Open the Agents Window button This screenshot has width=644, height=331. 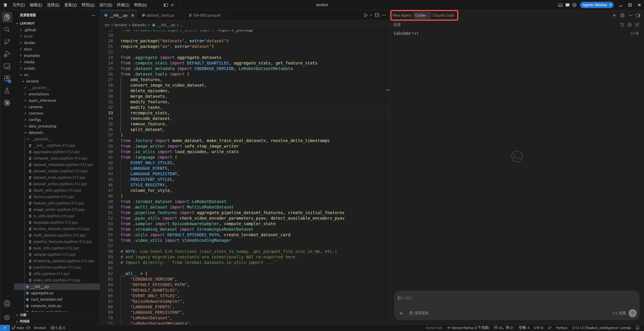(x=597, y=5)
